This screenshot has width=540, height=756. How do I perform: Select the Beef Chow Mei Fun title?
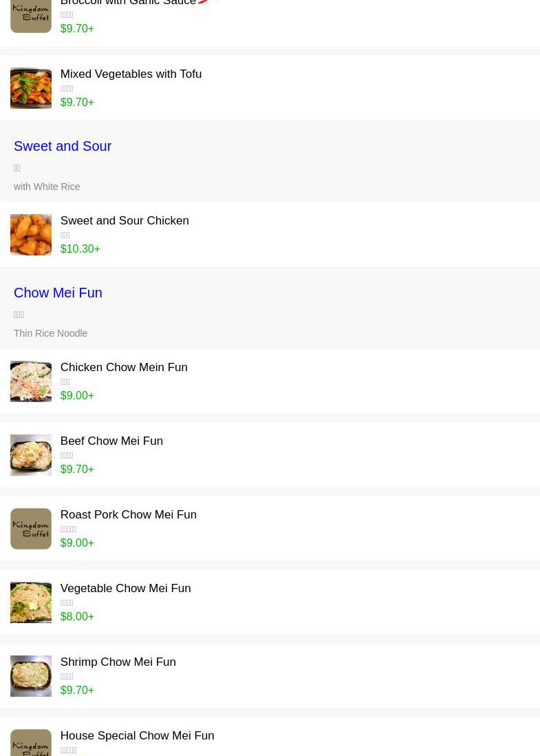(x=111, y=441)
